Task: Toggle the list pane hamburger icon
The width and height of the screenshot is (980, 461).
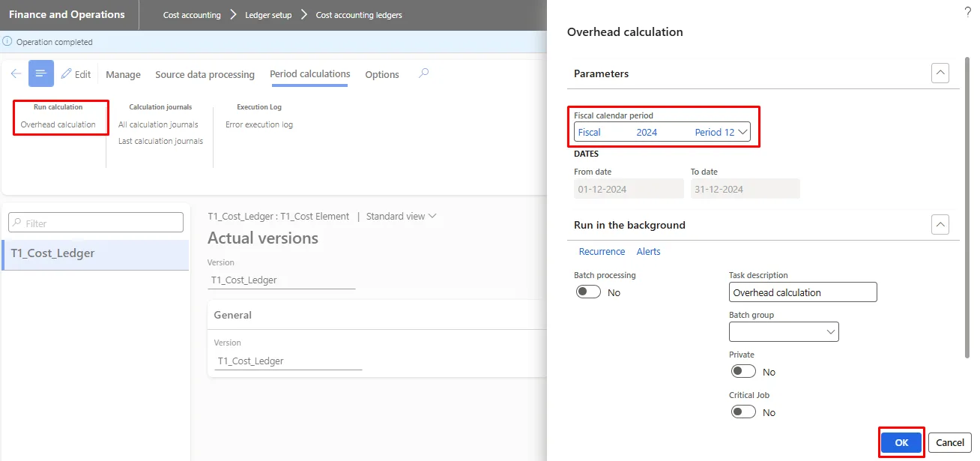Action: pos(41,73)
